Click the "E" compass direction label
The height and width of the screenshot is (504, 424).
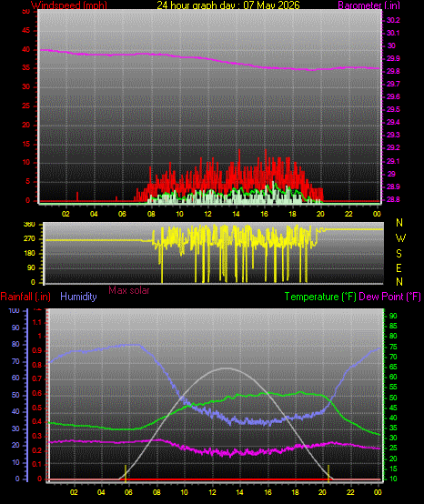pos(399,268)
